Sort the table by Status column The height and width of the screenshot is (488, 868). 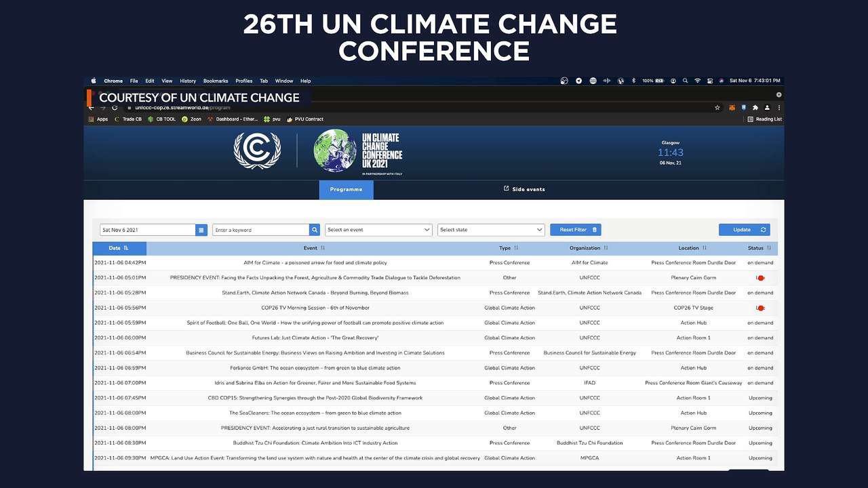pos(760,248)
